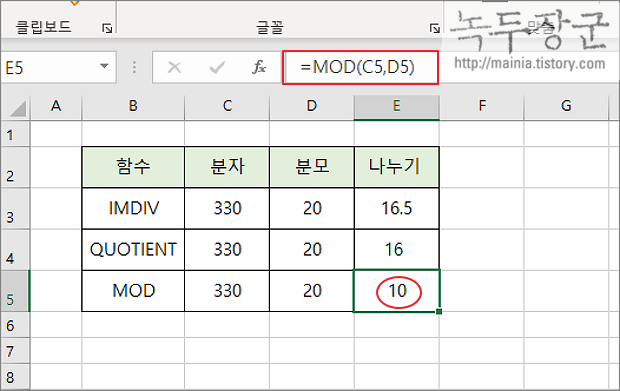620x391 pixels.
Task: Expand the Name Box dropdown arrow
Action: (104, 66)
